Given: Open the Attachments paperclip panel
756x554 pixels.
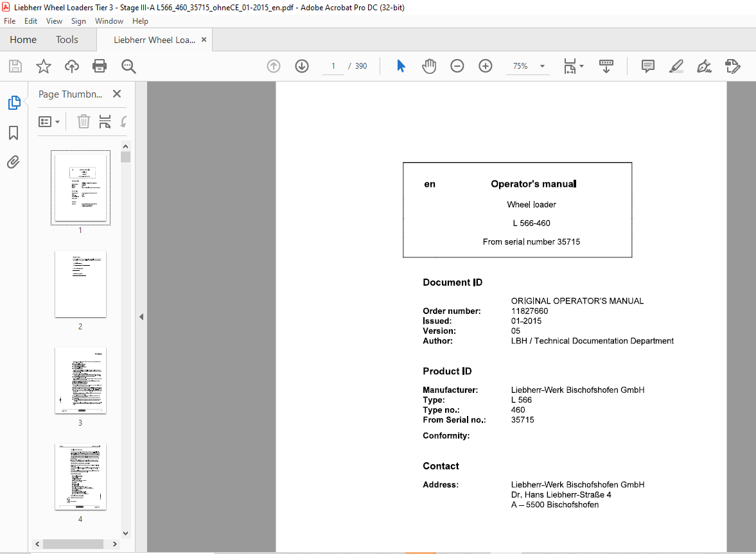Looking at the screenshot, I should point(13,162).
